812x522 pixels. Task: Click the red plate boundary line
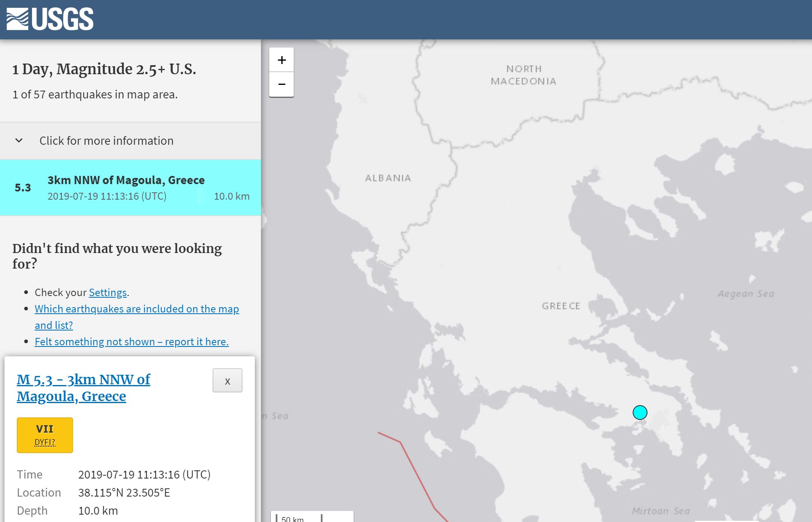(416, 474)
